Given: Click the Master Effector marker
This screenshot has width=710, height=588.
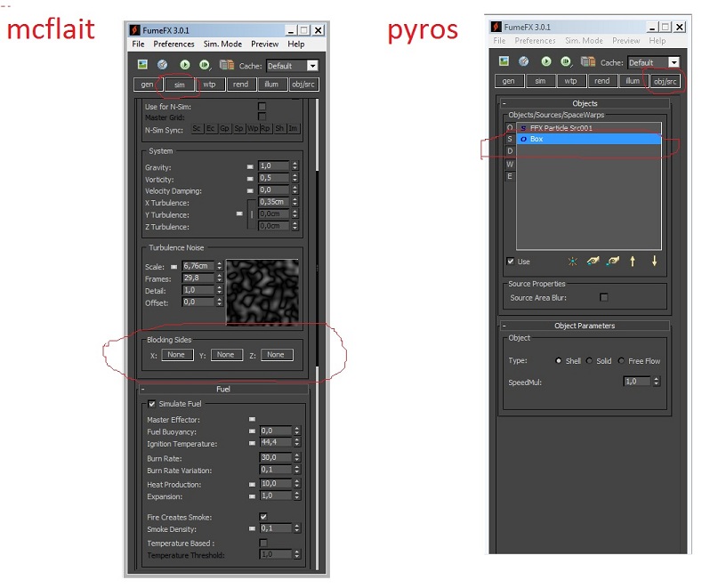Looking at the screenshot, I should pyautogui.click(x=252, y=419).
